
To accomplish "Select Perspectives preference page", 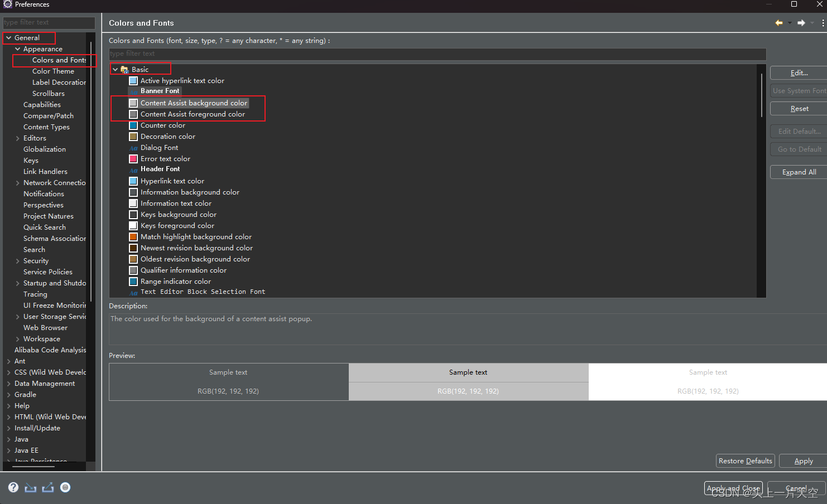I will [x=44, y=205].
